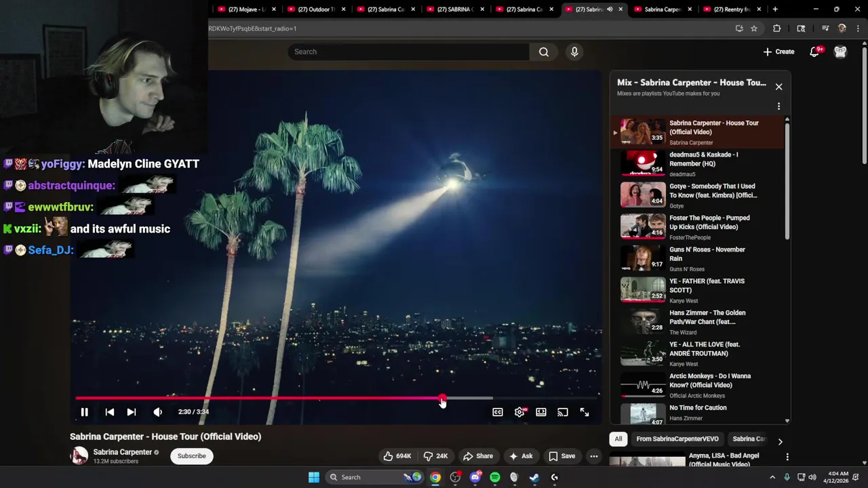Play YE - ALL THE LOVE feat. ANDRÉ TROUTMAN
The height and width of the screenshot is (488, 868).
click(698, 354)
